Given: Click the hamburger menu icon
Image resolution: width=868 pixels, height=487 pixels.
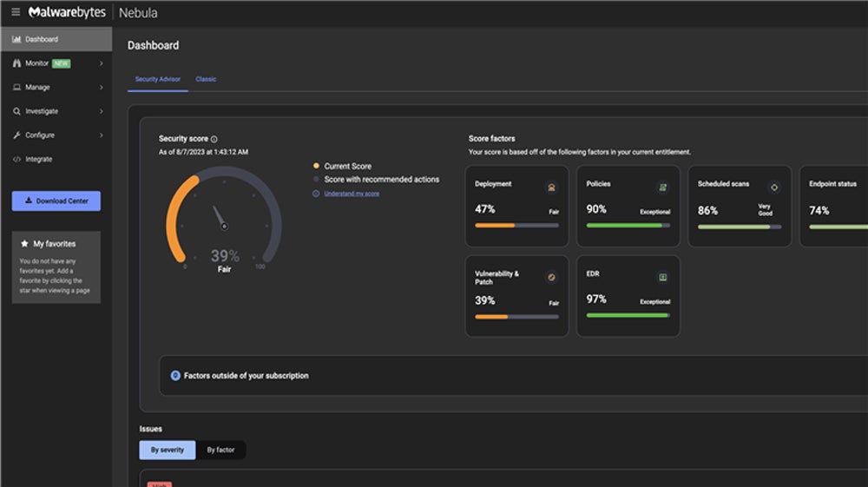Looking at the screenshot, I should point(16,12).
